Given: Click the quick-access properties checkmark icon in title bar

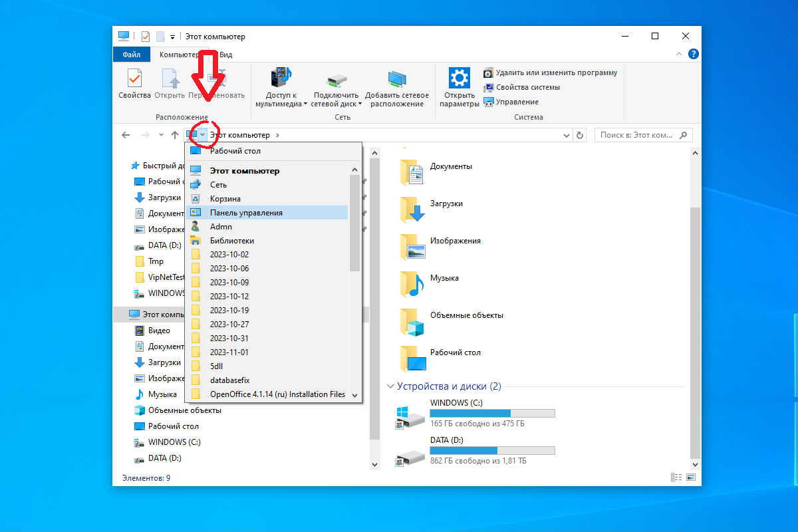Looking at the screenshot, I should [x=146, y=37].
